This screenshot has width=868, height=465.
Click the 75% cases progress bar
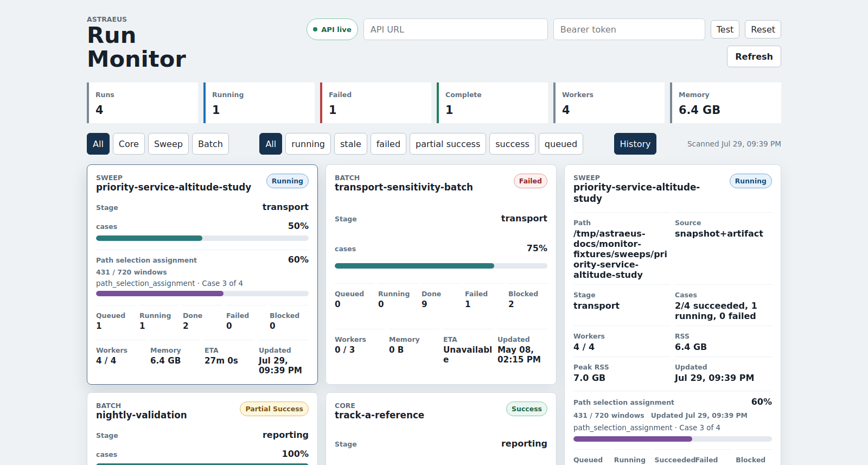coord(441,266)
